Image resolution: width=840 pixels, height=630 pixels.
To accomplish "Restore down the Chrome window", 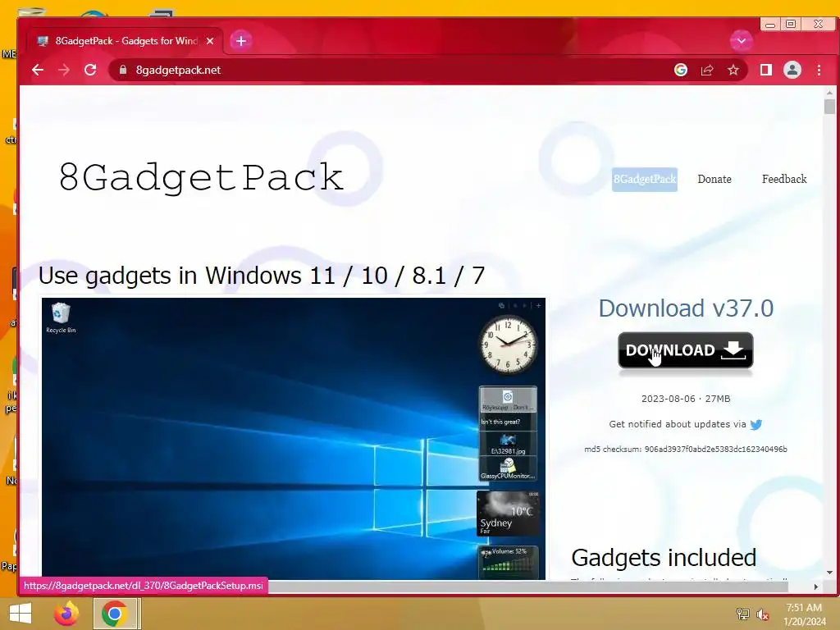I will (x=791, y=24).
